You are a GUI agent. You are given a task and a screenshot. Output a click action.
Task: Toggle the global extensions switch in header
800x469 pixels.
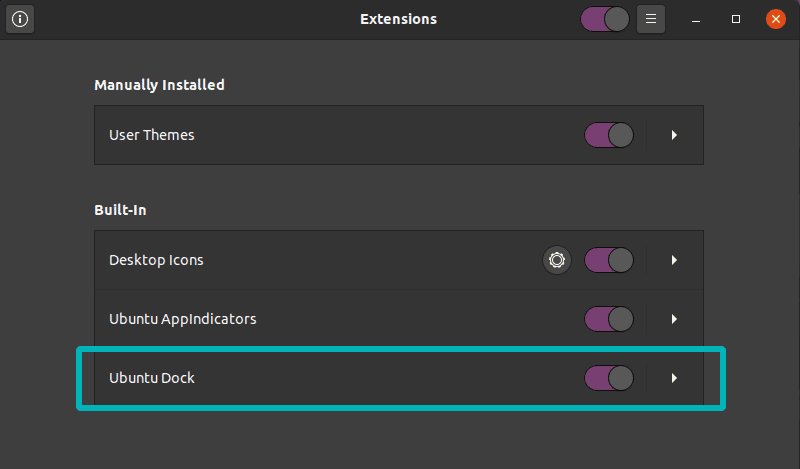pos(605,19)
